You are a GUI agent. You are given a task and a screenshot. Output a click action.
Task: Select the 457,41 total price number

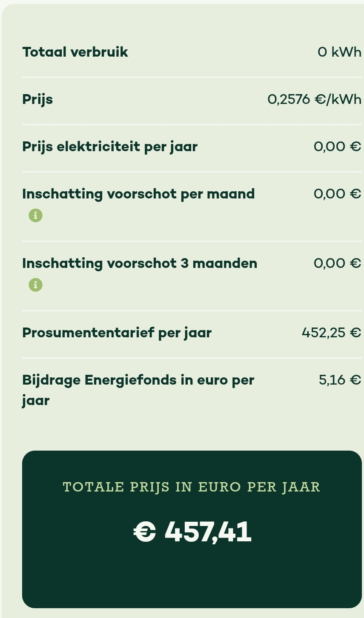click(x=208, y=532)
